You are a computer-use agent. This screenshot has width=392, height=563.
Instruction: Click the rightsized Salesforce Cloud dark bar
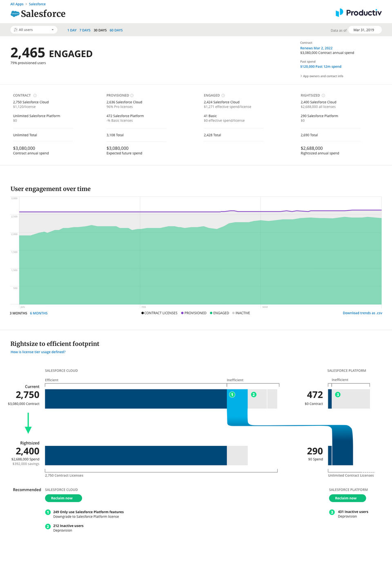pyautogui.click(x=136, y=455)
